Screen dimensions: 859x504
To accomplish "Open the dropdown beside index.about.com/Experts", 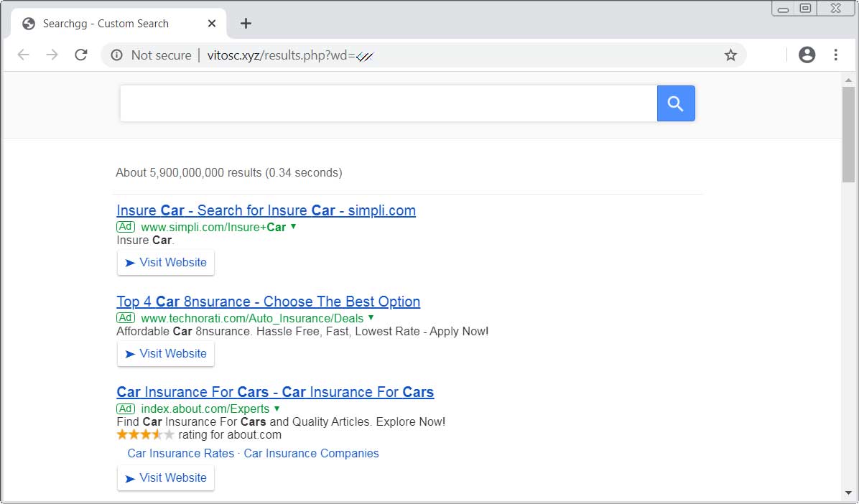I will [x=277, y=409].
